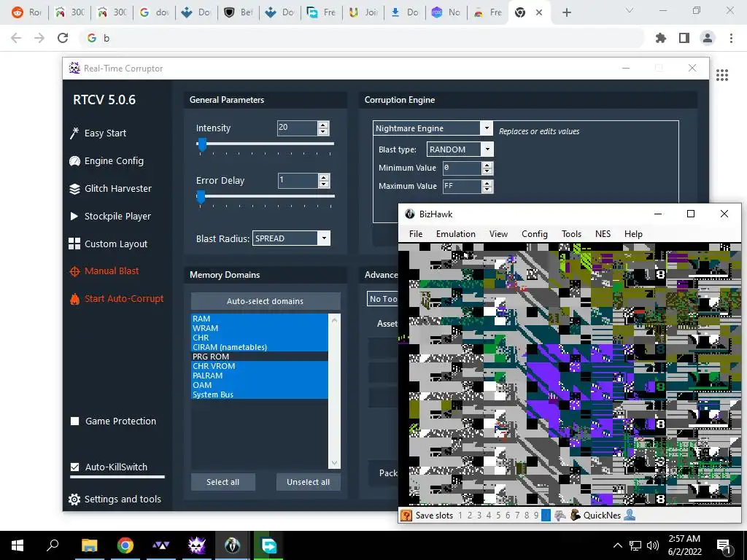Open Glitch Harvester stack icon

pos(74,189)
